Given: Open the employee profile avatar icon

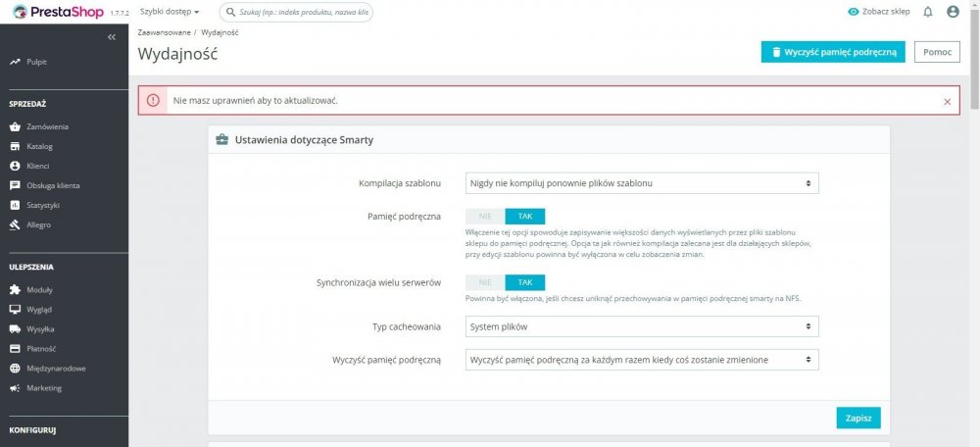Looking at the screenshot, I should pos(953,12).
